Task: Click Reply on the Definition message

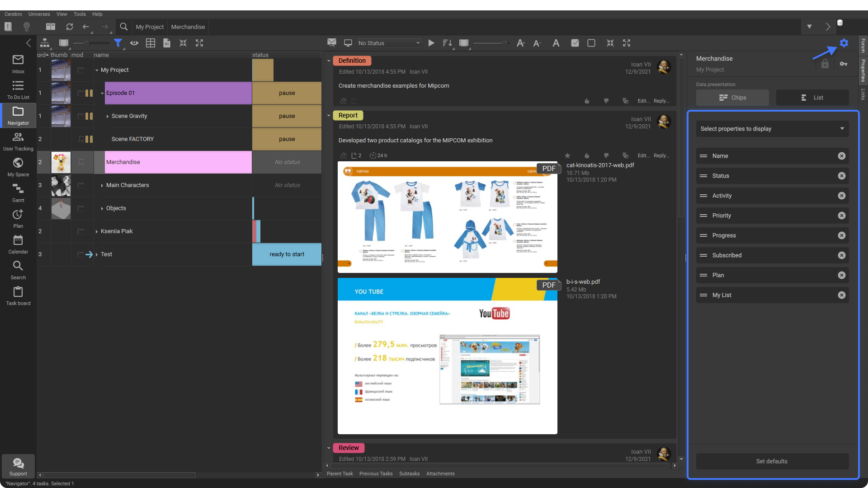Action: [661, 101]
